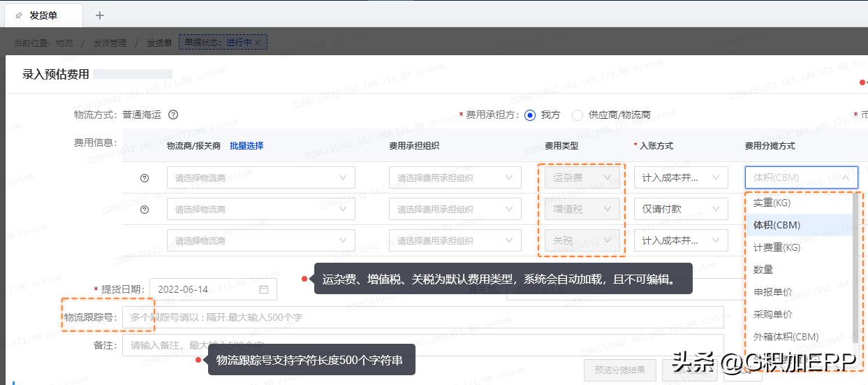Choose 申报单价 from the dropdown list

click(x=799, y=292)
